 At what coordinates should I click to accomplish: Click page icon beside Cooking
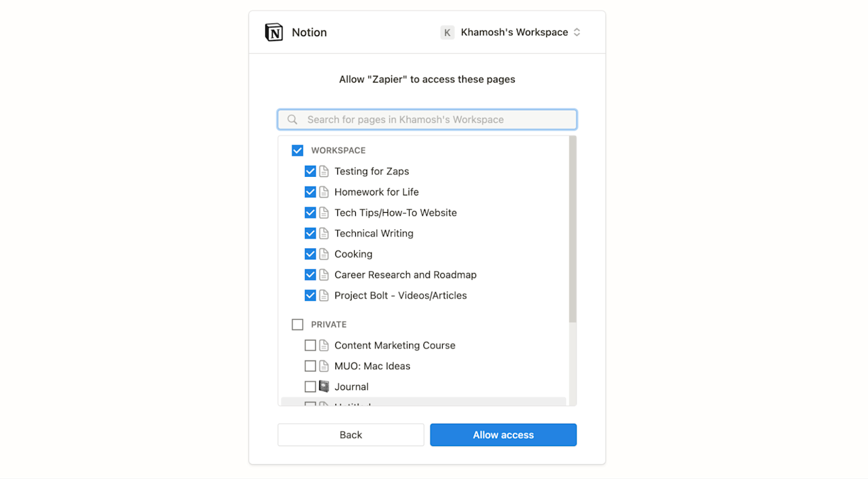(324, 254)
